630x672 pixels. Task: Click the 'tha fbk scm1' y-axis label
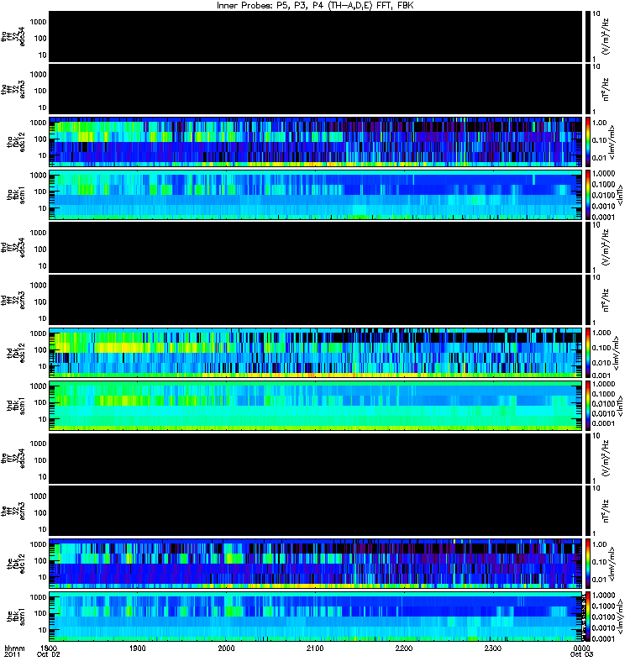coord(16,195)
